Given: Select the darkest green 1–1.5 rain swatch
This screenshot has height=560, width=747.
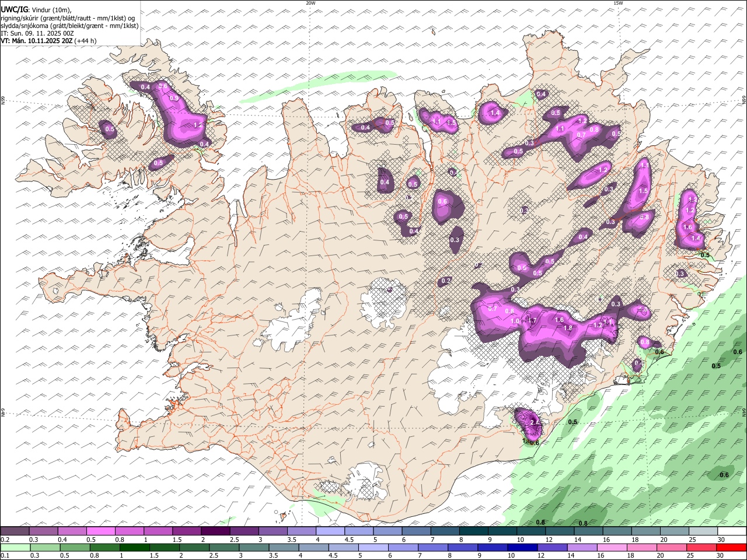Looking at the screenshot, I should (134, 548).
